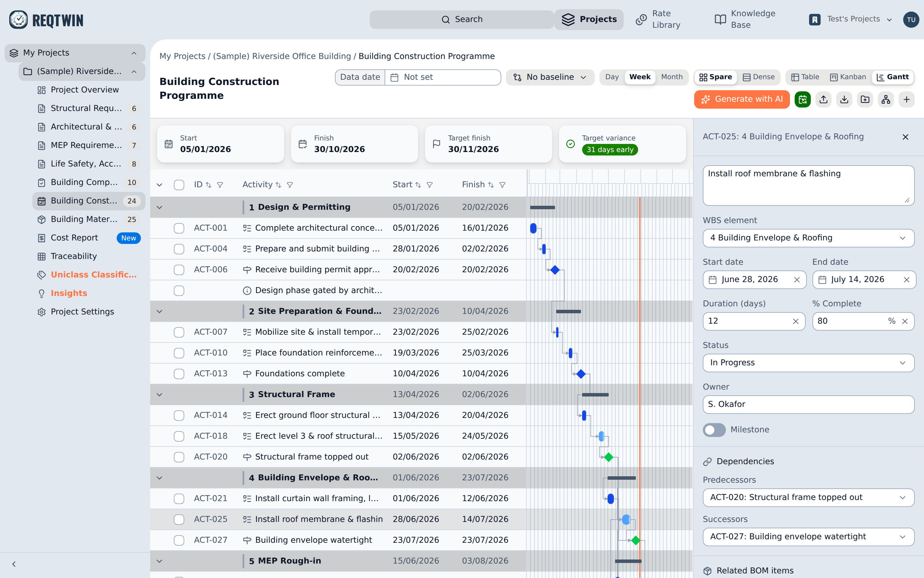Screen dimensions: 924x578
Task: Click the TU user avatar
Action: click(x=911, y=19)
